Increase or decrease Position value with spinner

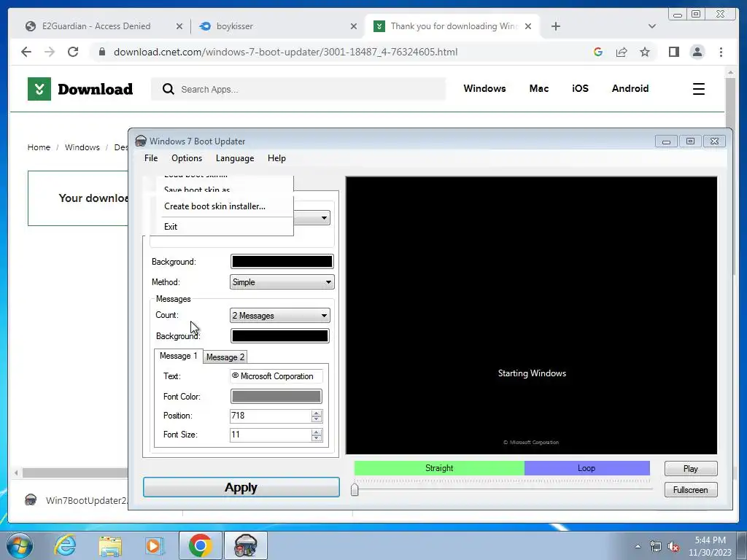[x=317, y=416]
